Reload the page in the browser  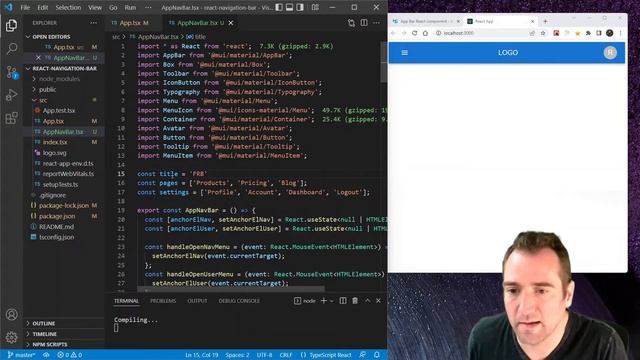(x=414, y=33)
